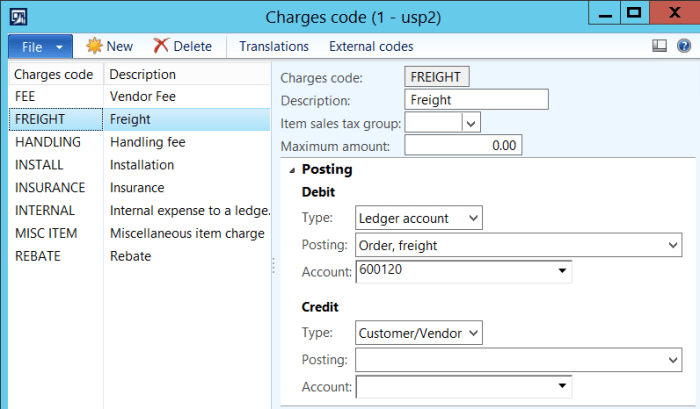Click the Description field containing Freight
The width and height of the screenshot is (700, 409).
[476, 100]
